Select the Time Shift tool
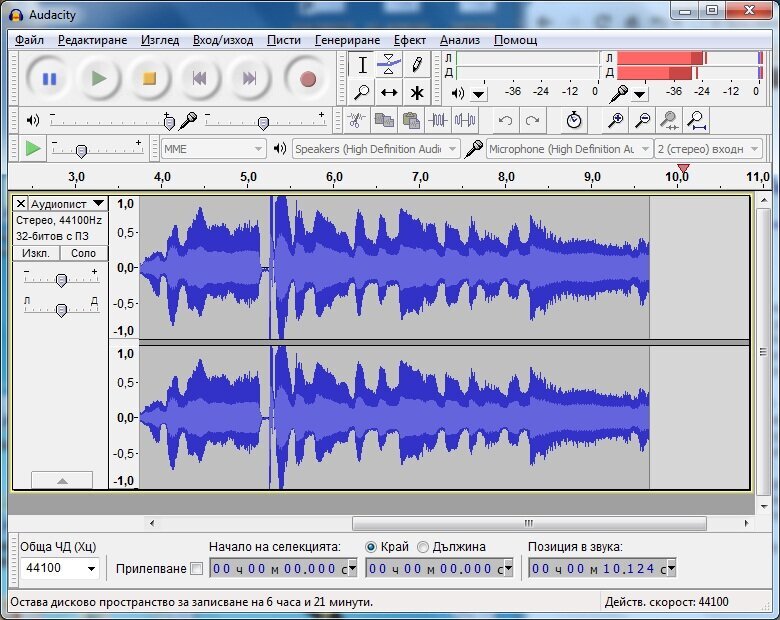780x620 pixels. 389,93
